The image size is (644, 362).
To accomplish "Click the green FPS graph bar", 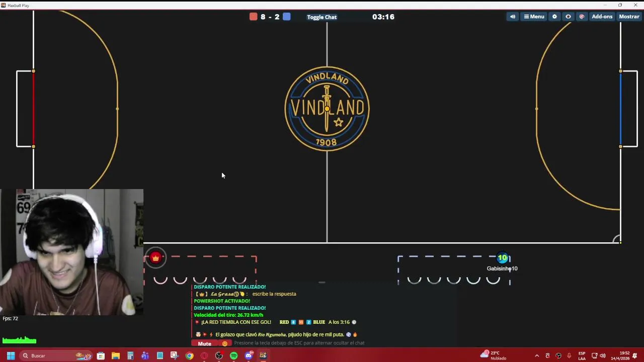I will [x=19, y=340].
